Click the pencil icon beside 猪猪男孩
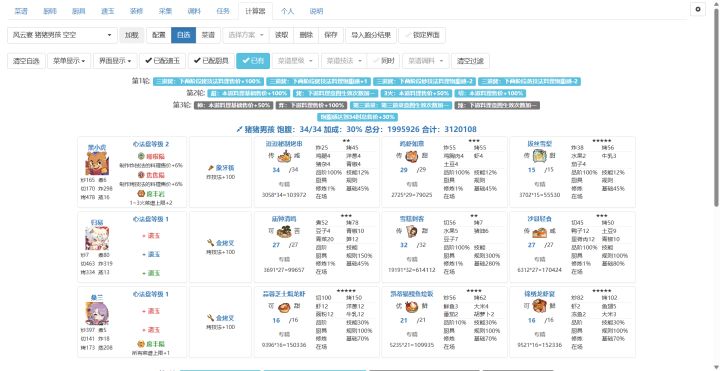720x371 pixels. point(239,129)
